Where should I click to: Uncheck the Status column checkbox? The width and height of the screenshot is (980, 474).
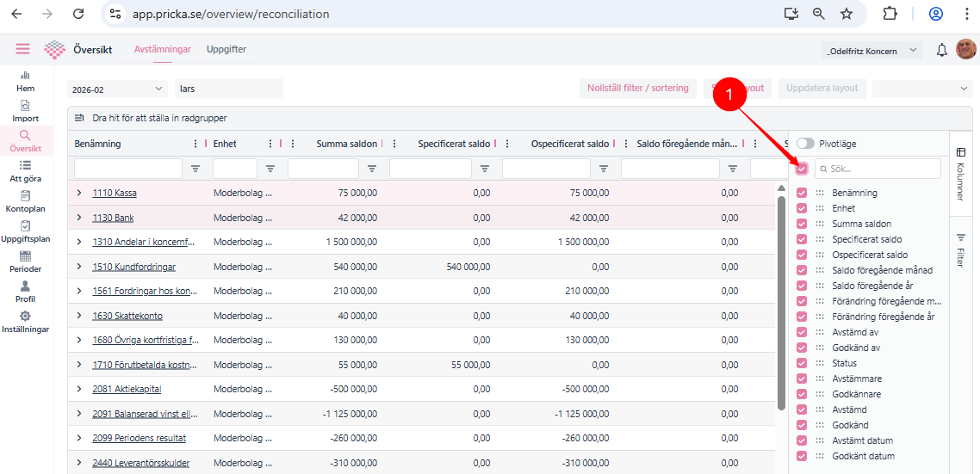pos(802,363)
